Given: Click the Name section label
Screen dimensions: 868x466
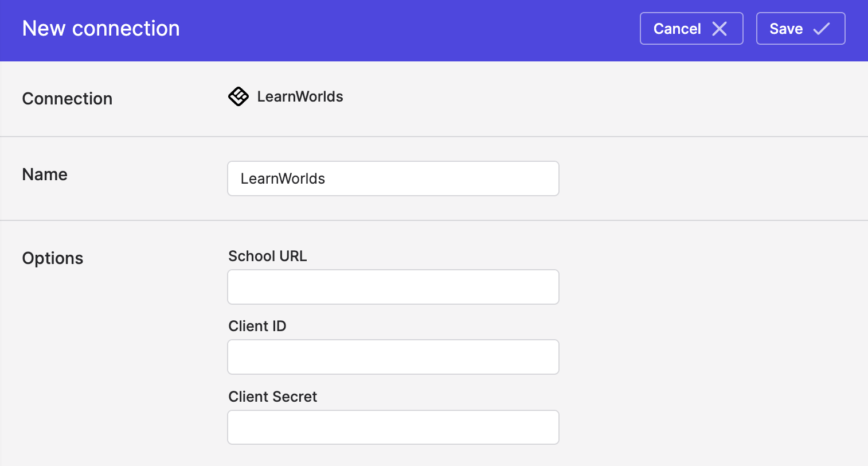Looking at the screenshot, I should coord(45,174).
